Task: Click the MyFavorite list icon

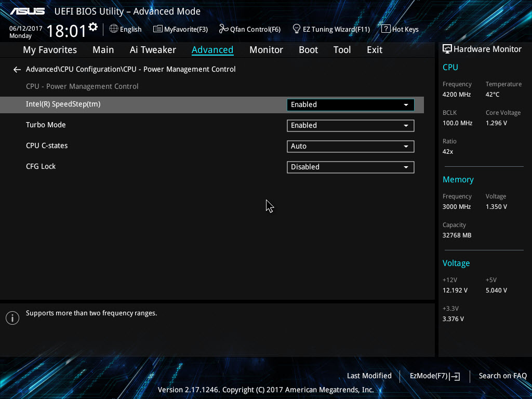Action: pyautogui.click(x=157, y=29)
